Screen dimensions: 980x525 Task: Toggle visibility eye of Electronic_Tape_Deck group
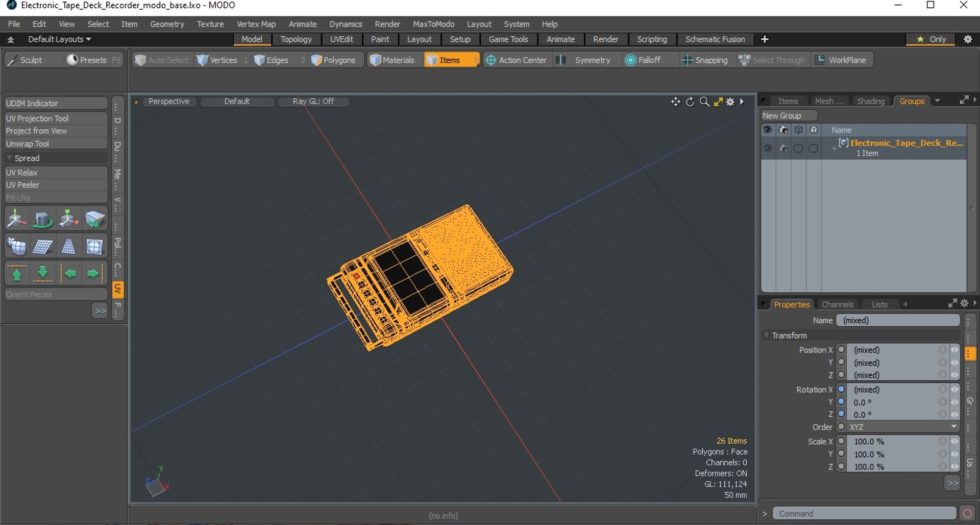pos(768,148)
